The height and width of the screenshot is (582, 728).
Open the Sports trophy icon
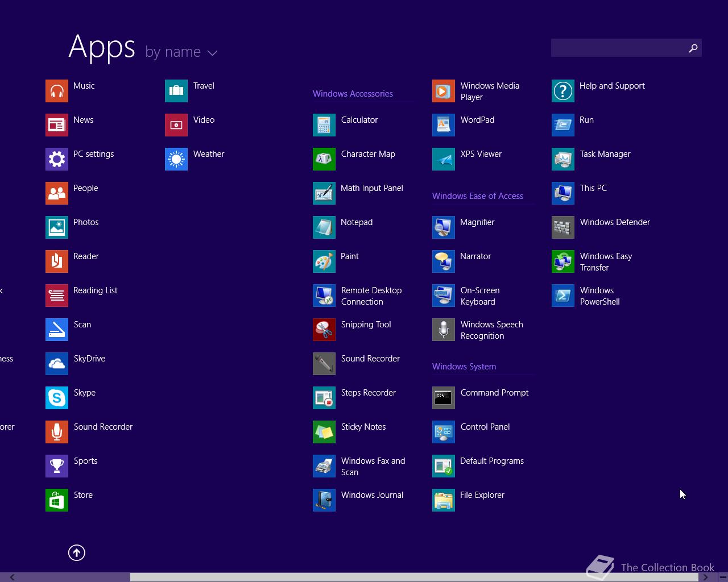click(57, 466)
